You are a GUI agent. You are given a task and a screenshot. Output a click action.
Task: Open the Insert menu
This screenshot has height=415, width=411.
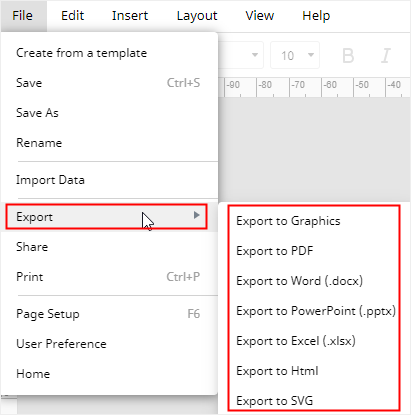point(130,16)
